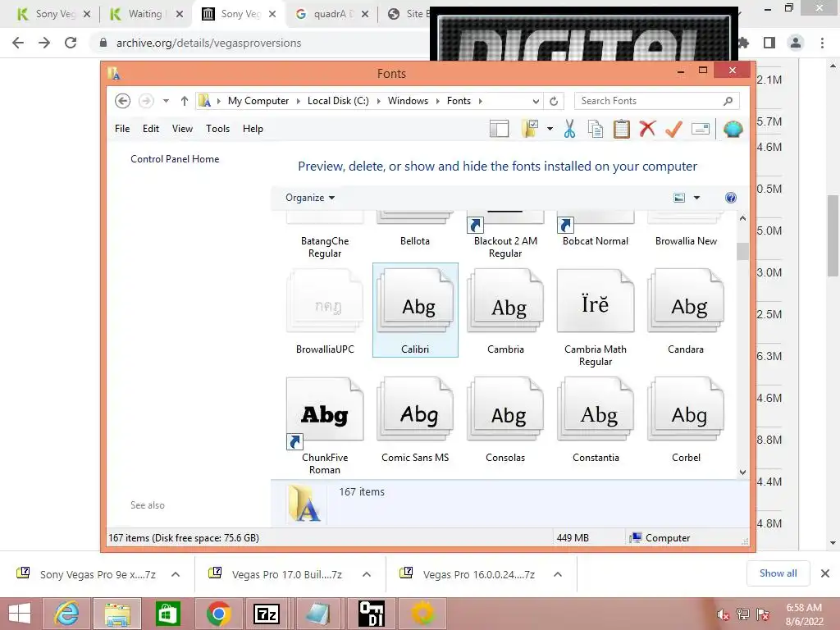Click the Chrome address bar URL
840x630 pixels.
point(208,43)
